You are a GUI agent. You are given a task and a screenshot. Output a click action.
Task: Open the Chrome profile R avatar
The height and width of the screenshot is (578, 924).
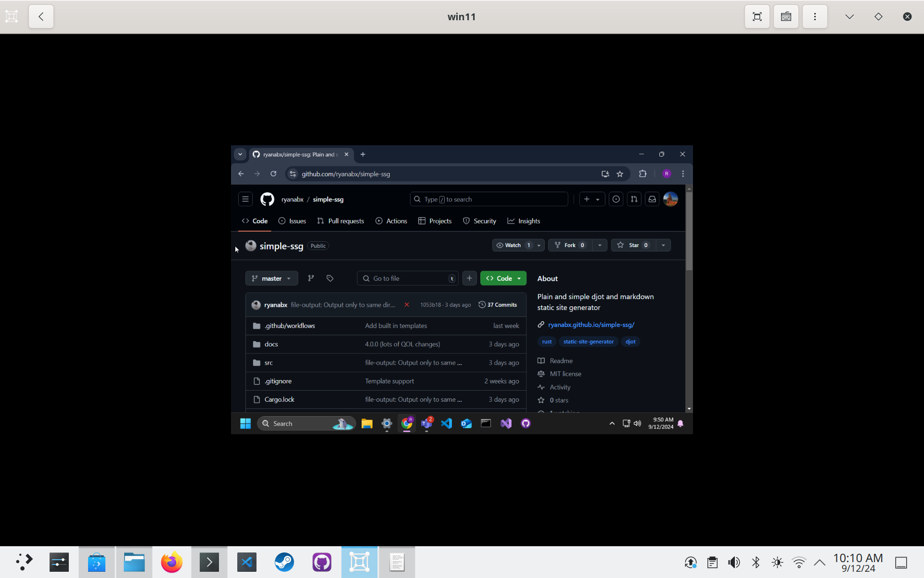(x=667, y=174)
